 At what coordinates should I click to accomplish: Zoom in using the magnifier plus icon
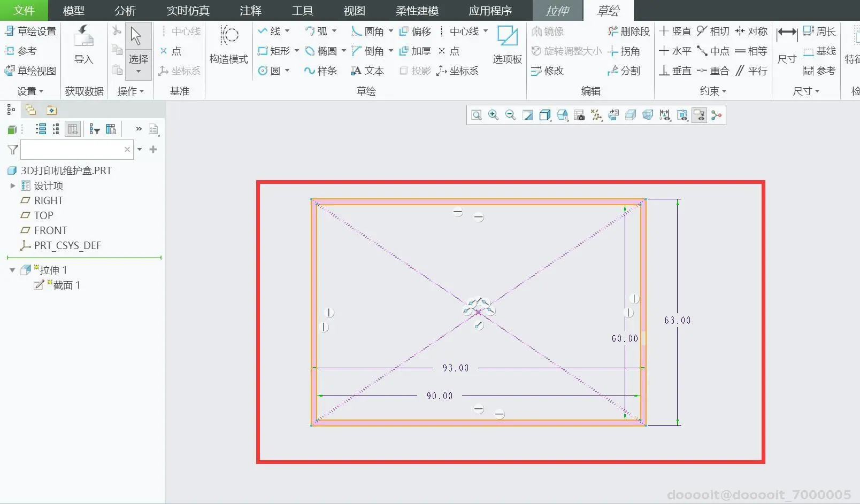(x=493, y=115)
